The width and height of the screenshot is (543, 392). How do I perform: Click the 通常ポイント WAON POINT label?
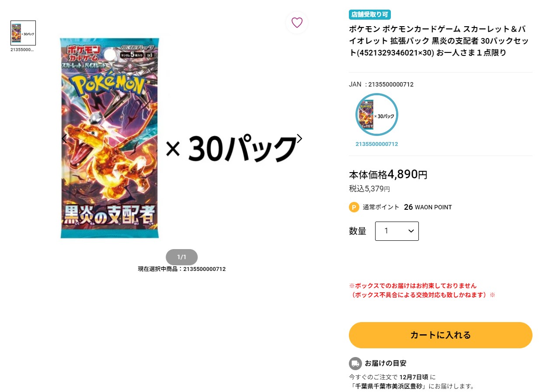pyautogui.click(x=407, y=207)
